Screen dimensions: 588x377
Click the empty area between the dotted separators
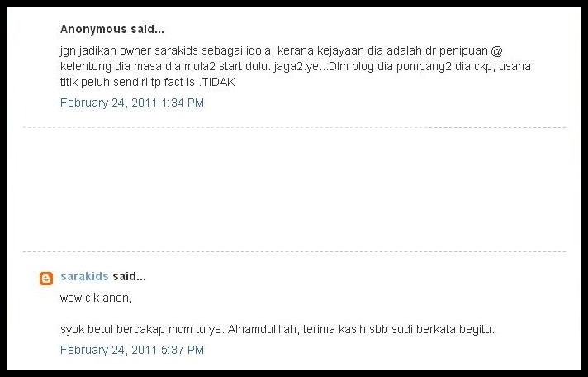tap(294, 189)
